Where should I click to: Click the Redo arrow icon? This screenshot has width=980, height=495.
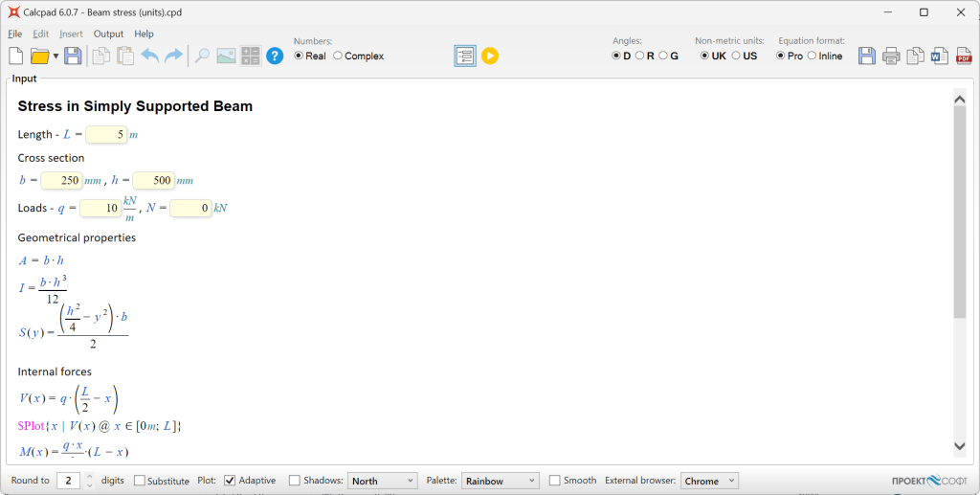[173, 56]
